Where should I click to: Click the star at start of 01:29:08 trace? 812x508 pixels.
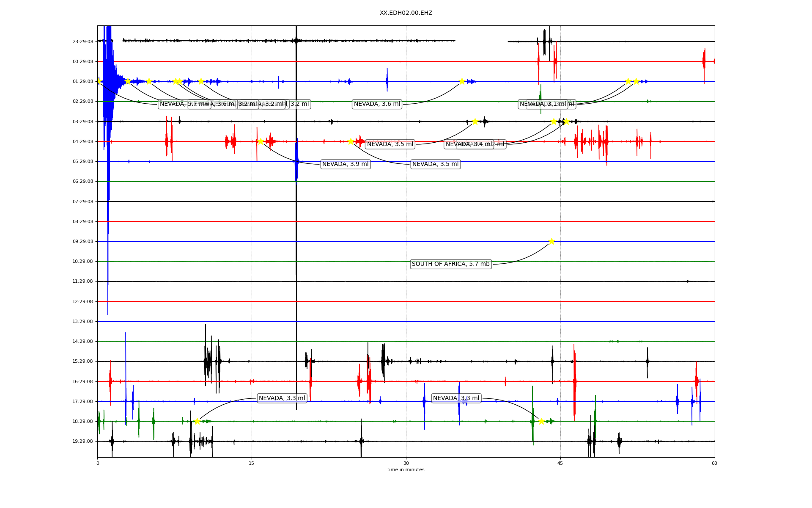tap(99, 81)
